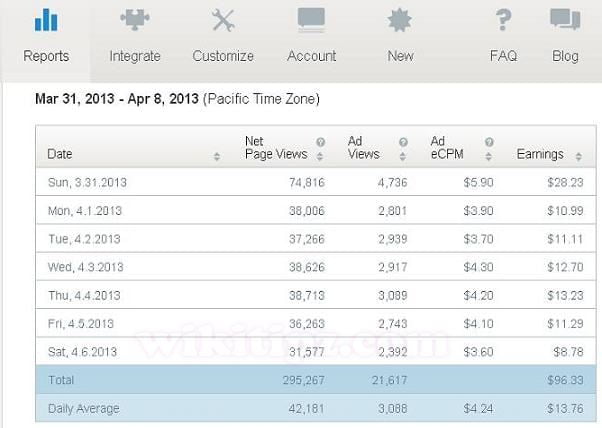Select the row Tue, 4.2.2013
Image resolution: width=602 pixels, height=428 pixels.
tap(316, 239)
